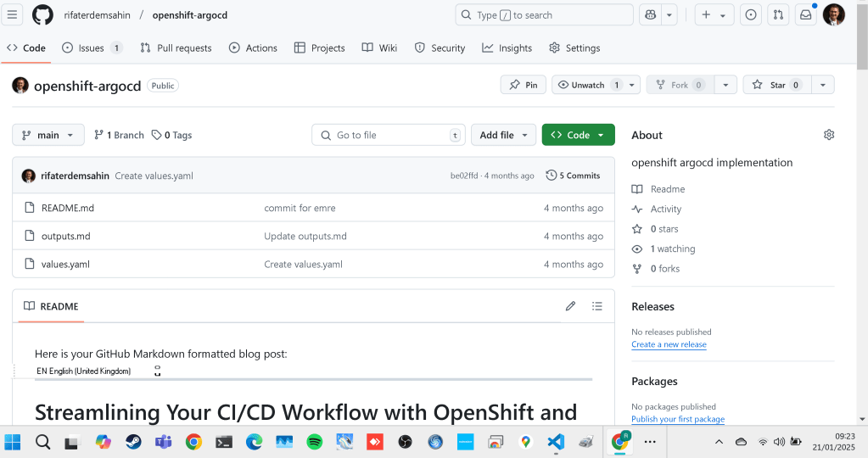Open the outputs.md file

click(x=66, y=236)
